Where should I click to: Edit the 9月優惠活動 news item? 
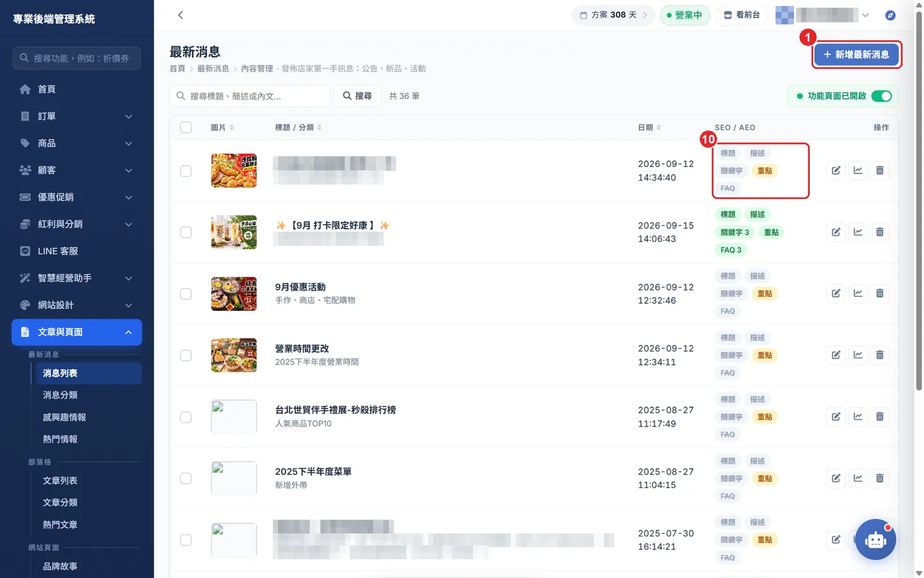coord(836,293)
